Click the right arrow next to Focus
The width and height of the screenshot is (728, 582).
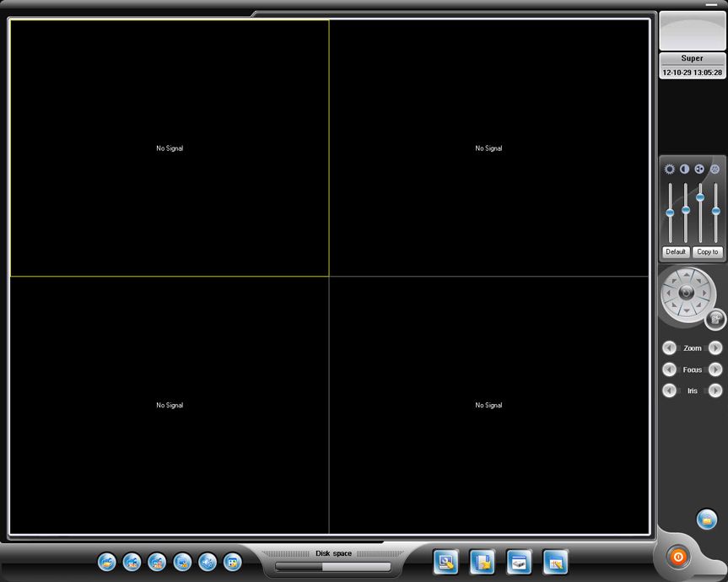point(715,369)
